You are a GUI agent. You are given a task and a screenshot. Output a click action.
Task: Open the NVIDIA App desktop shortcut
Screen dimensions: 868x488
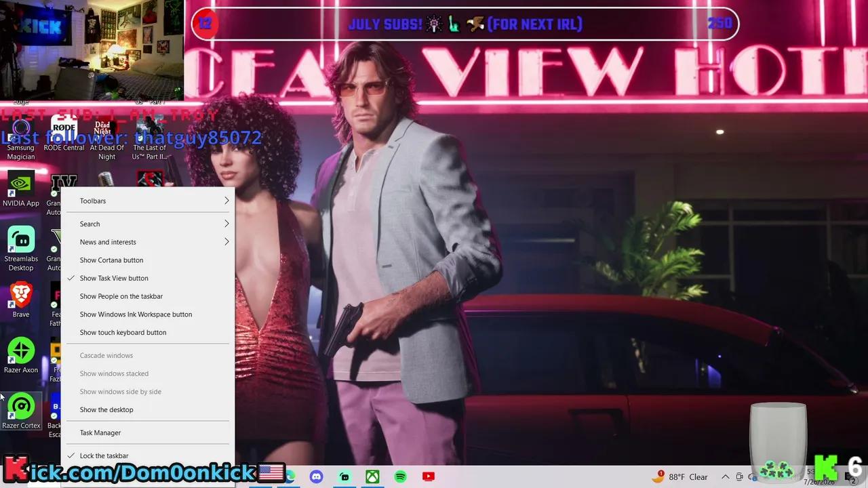point(21,189)
